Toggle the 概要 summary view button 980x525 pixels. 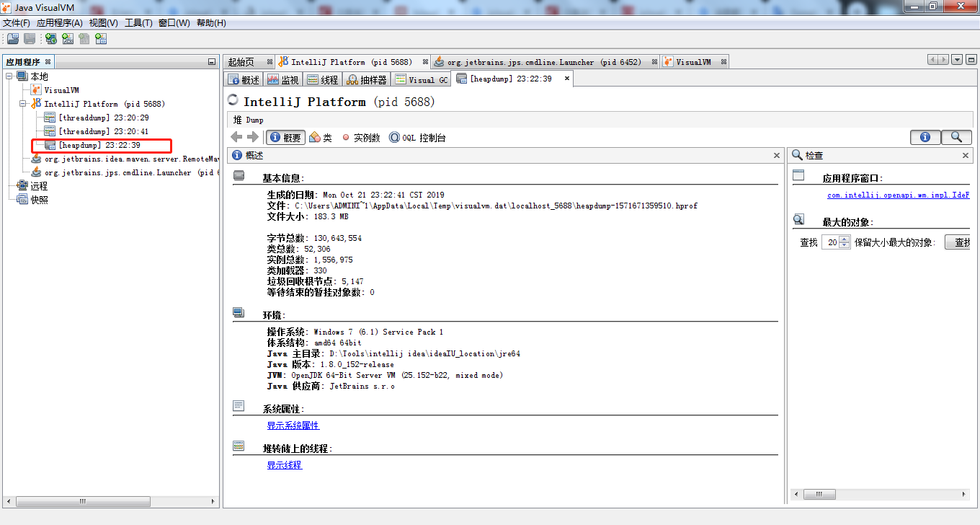(285, 137)
